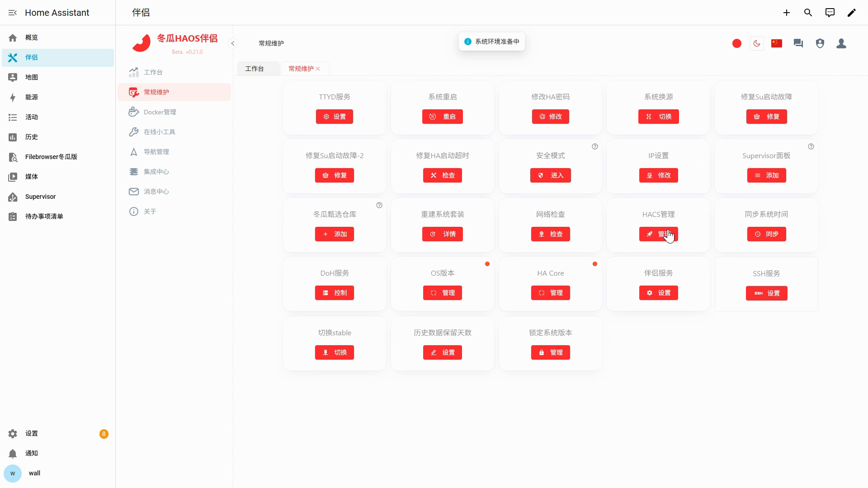
Task: Click 重启 button for 系统重启
Action: coord(443,117)
